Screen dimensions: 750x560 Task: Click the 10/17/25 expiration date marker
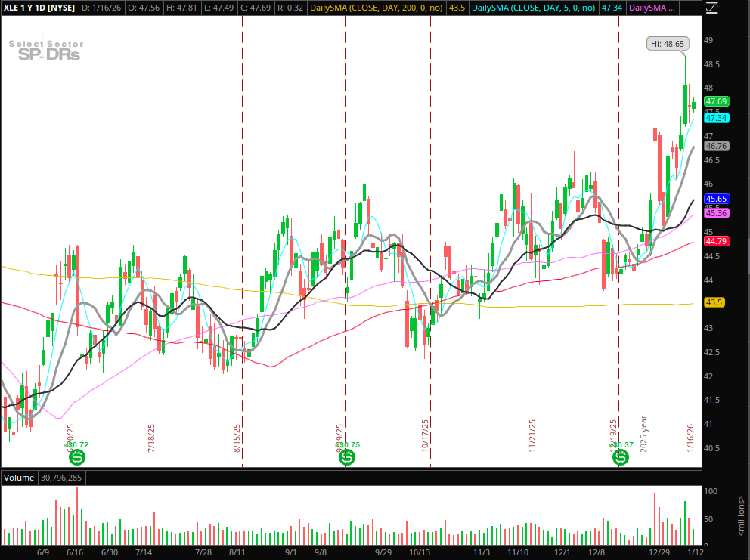pyautogui.click(x=426, y=435)
